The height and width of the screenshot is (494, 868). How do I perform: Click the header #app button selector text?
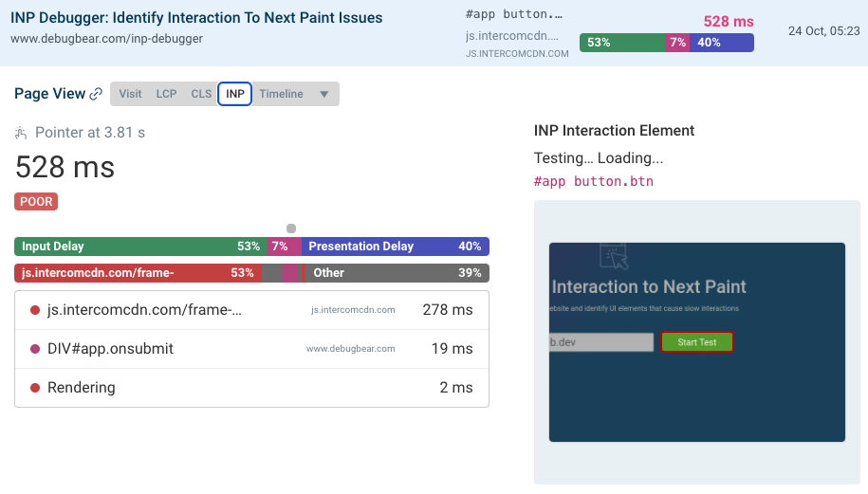coord(514,14)
